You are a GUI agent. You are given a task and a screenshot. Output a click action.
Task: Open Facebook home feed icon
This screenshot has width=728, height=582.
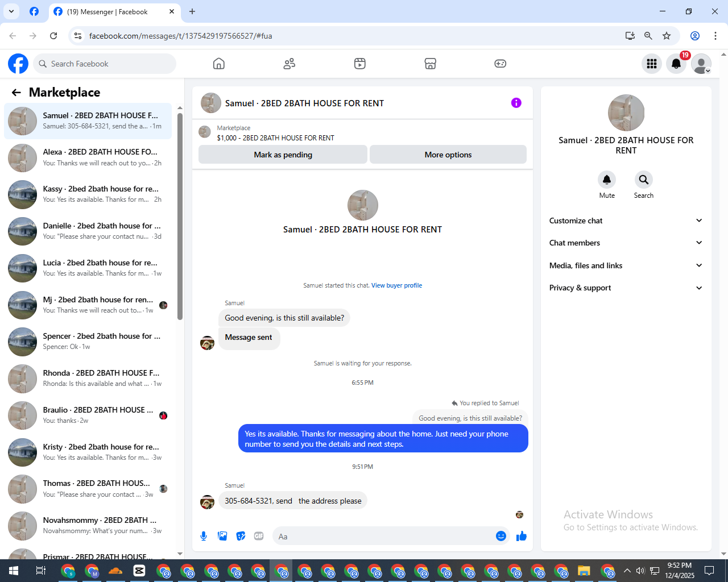tap(219, 64)
